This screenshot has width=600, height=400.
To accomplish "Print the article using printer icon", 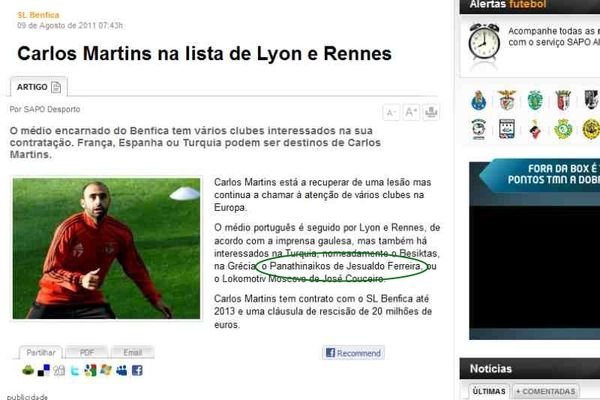I will coord(431,112).
